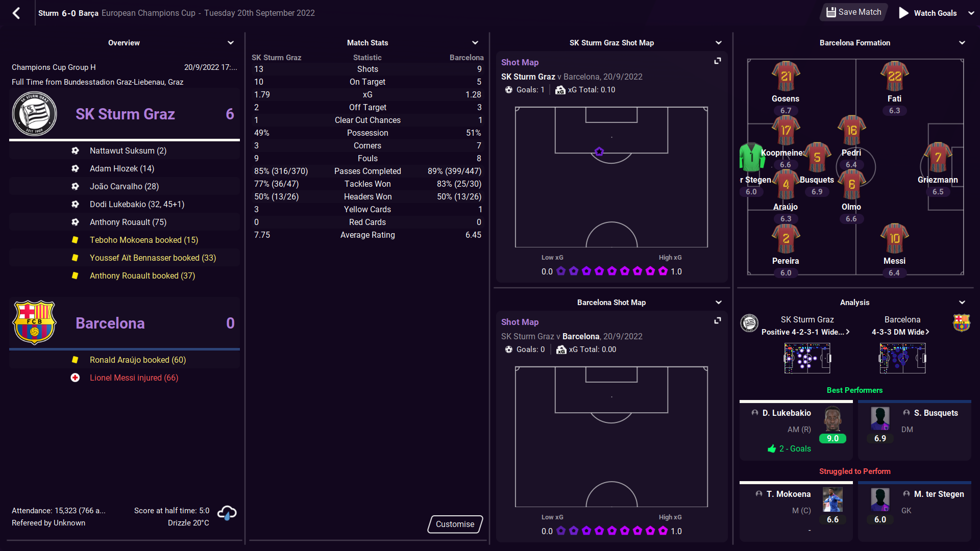
Task: Click D. Lukebakio player portrait
Action: tap(833, 419)
